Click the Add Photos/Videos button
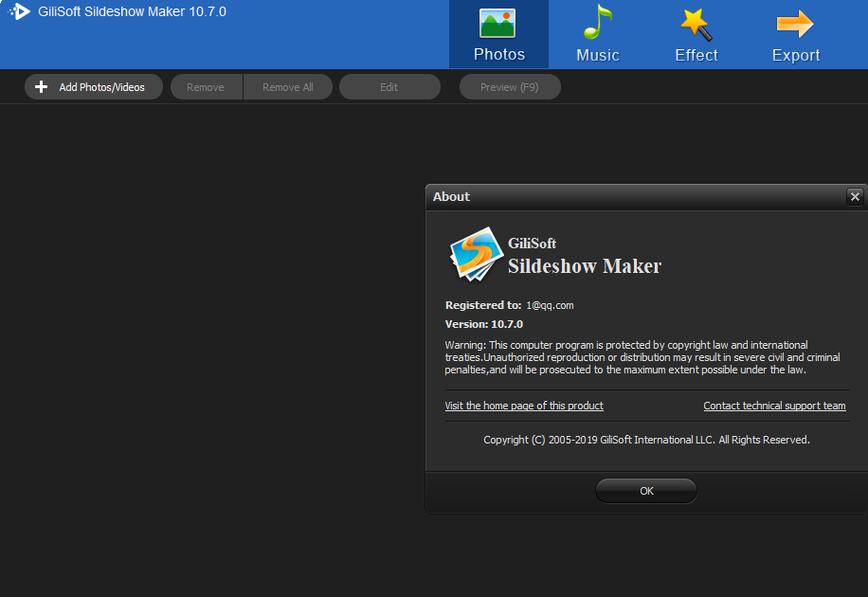868x597 pixels. click(94, 87)
